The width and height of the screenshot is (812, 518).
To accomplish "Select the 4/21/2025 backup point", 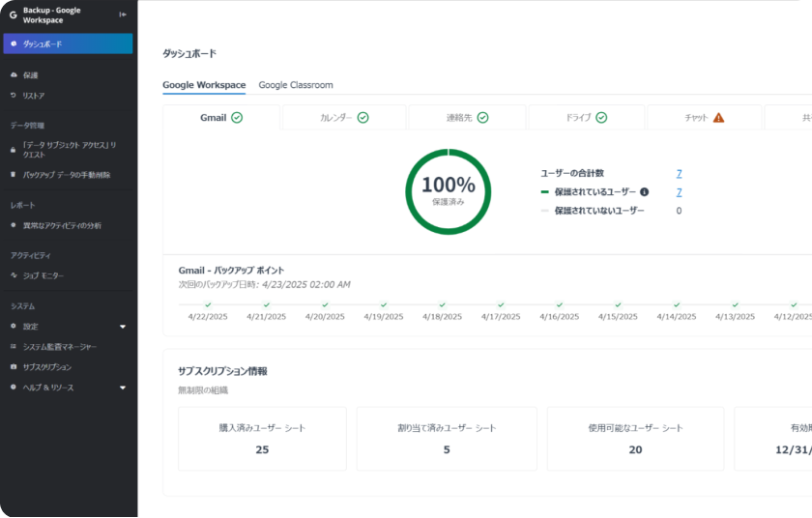I will (x=266, y=311).
